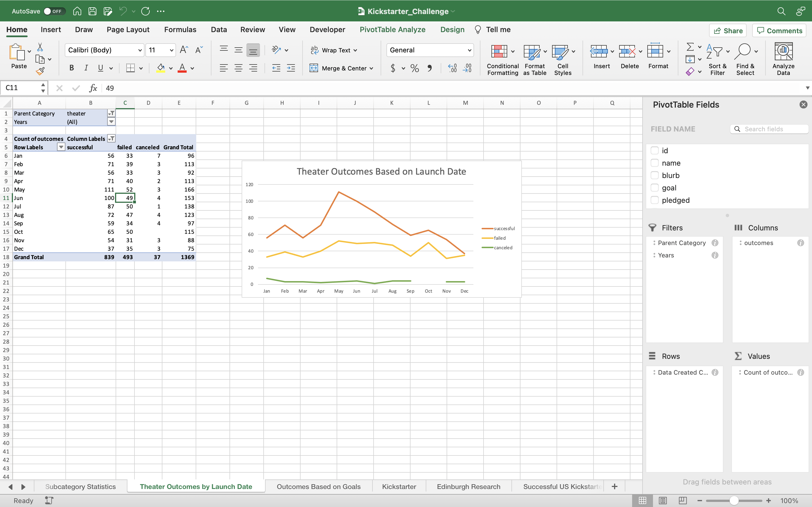Image resolution: width=812 pixels, height=507 pixels.
Task: Click the Share button
Action: [728, 30]
